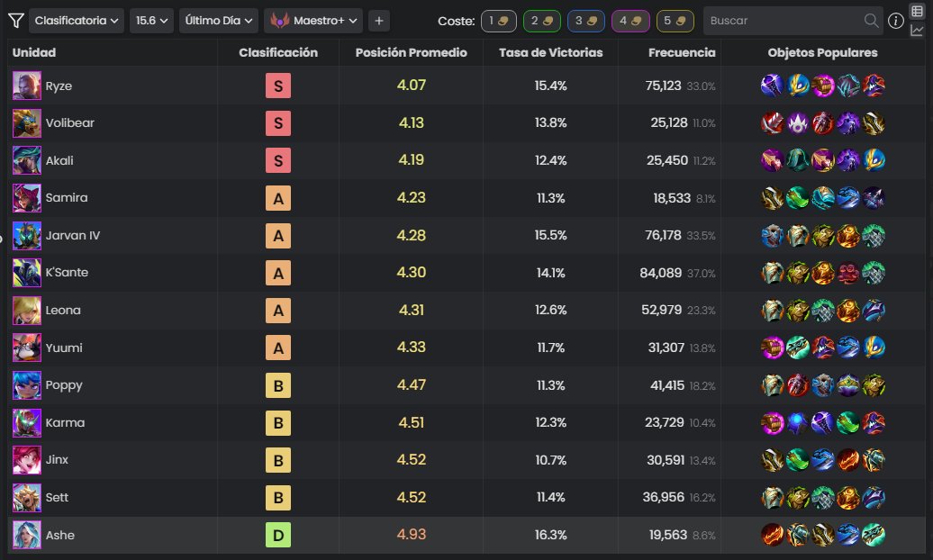This screenshot has width=933, height=560.
Task: Click Leona's 12.6% win rate
Action: pos(550,310)
